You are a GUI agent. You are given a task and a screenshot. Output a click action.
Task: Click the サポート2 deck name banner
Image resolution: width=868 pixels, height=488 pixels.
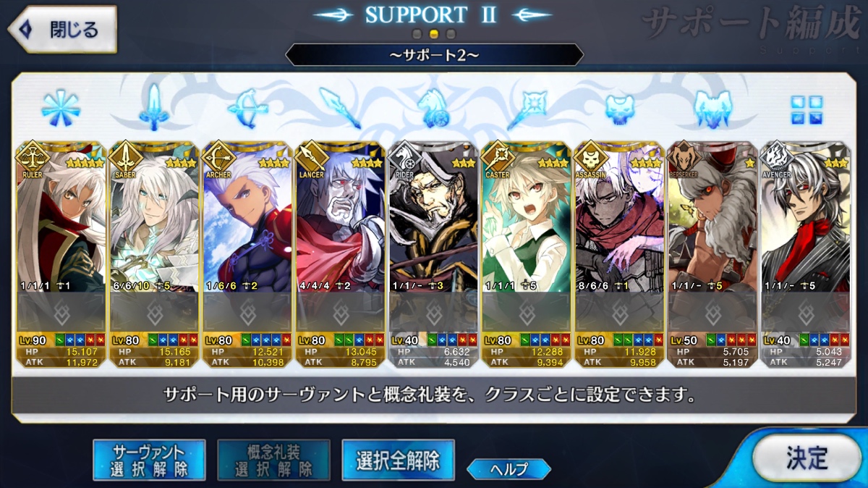(434, 55)
